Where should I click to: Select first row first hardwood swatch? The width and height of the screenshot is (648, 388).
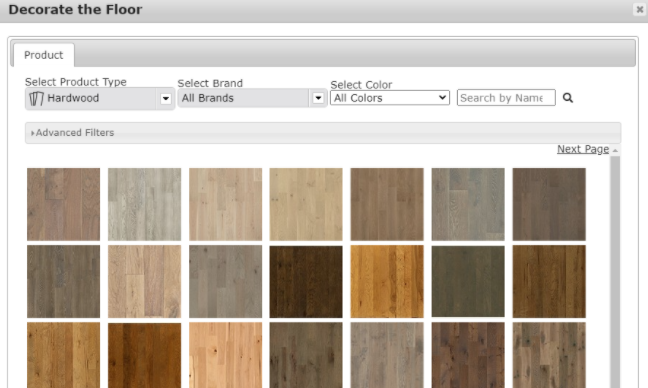[x=64, y=204]
